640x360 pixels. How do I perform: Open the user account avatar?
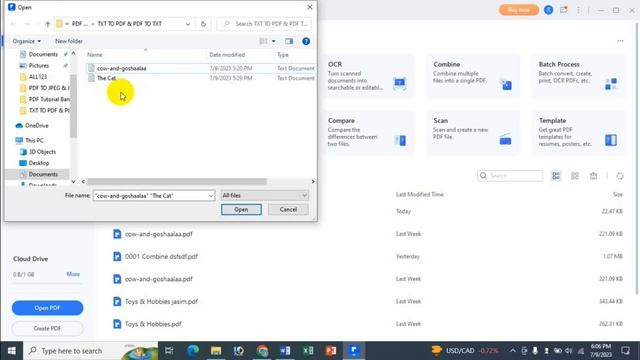pos(548,10)
